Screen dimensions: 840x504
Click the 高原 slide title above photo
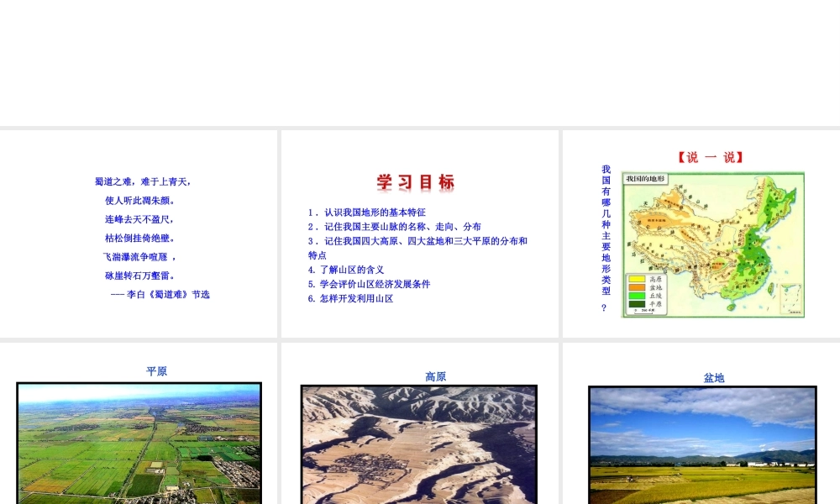click(x=435, y=377)
